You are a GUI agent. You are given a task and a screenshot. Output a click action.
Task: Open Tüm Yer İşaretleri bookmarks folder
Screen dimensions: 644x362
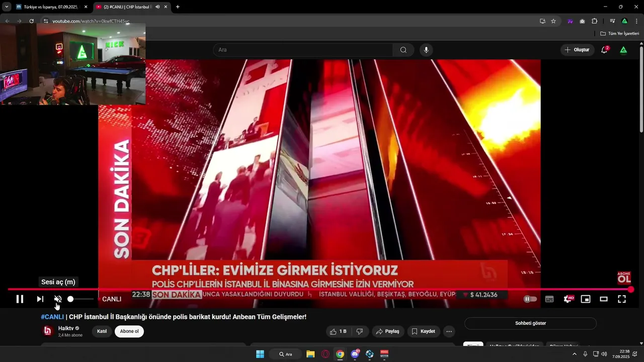(x=619, y=34)
